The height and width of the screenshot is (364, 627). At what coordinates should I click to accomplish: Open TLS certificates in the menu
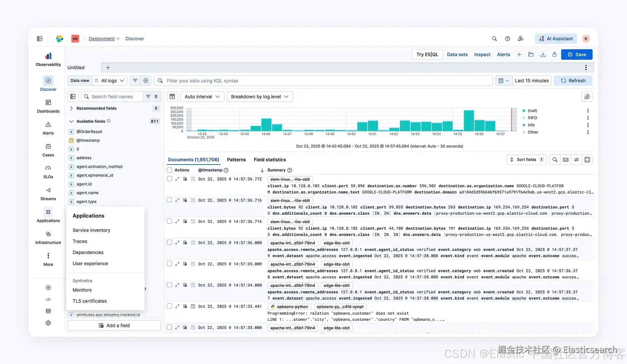click(x=90, y=301)
